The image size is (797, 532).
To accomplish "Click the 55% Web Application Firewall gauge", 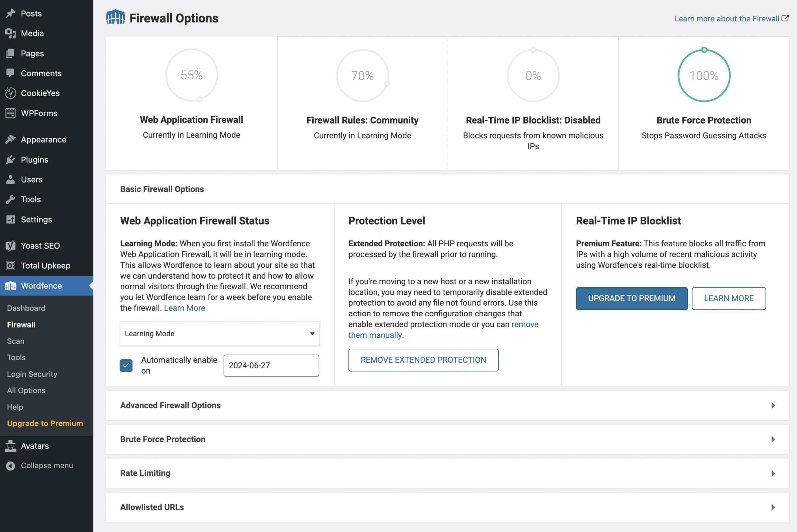I will [x=191, y=75].
